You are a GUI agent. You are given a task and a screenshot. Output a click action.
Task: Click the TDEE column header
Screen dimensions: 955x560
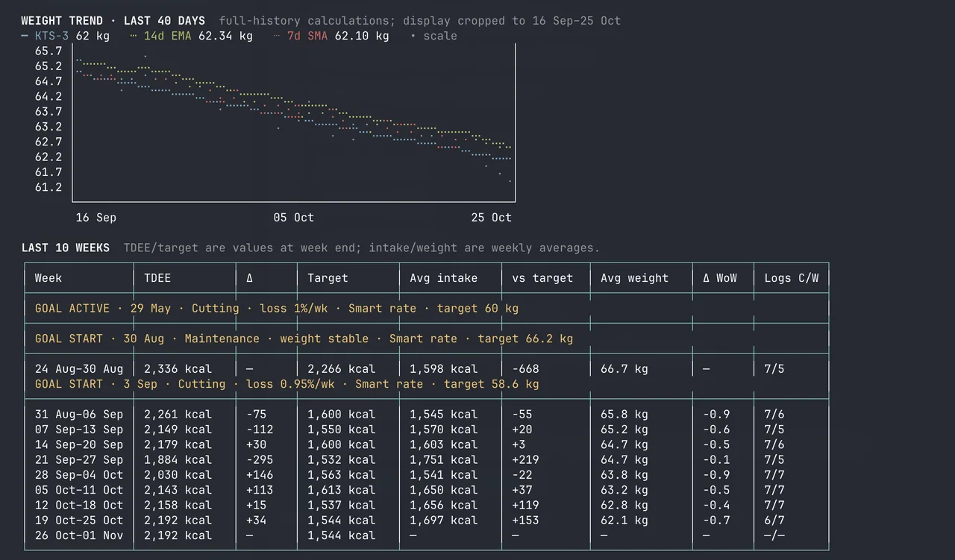(157, 278)
